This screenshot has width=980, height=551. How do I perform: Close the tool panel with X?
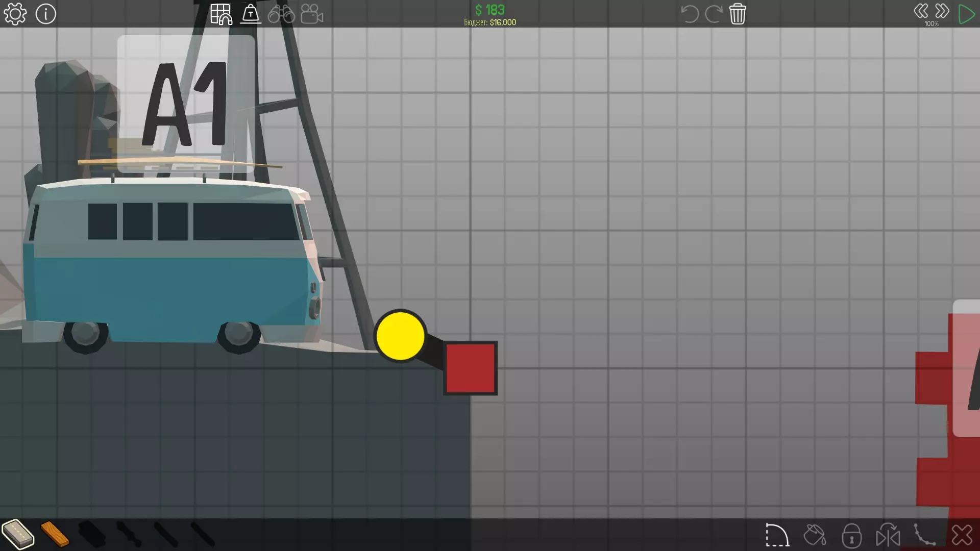[x=962, y=536]
